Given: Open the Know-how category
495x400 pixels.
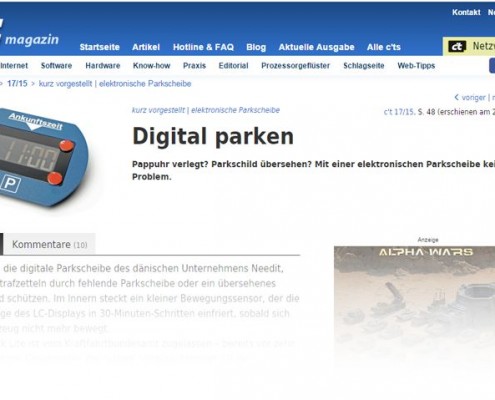Looking at the screenshot, I should pos(152,66).
